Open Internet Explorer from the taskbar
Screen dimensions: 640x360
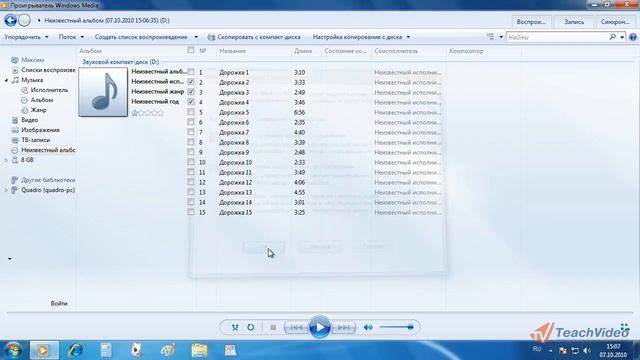[76, 350]
